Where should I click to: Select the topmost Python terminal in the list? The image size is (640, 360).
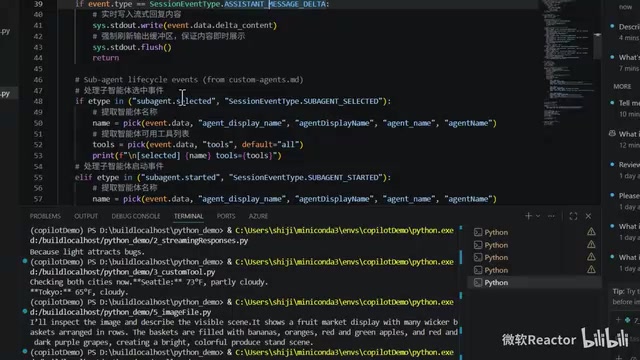534,232
